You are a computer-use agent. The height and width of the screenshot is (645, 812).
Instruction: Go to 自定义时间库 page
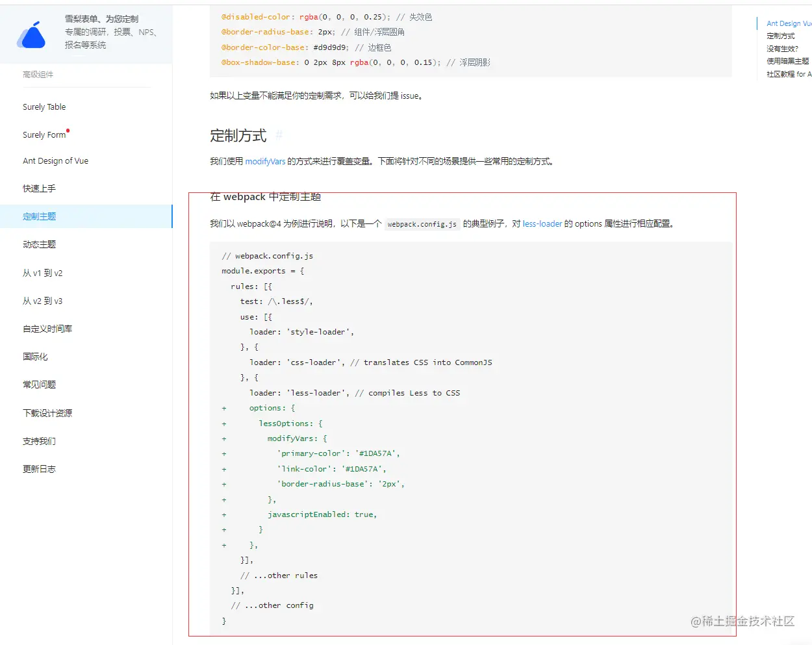(x=47, y=329)
